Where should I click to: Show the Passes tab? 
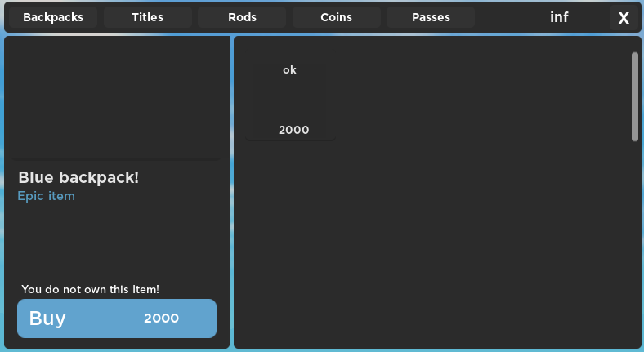[x=431, y=17]
